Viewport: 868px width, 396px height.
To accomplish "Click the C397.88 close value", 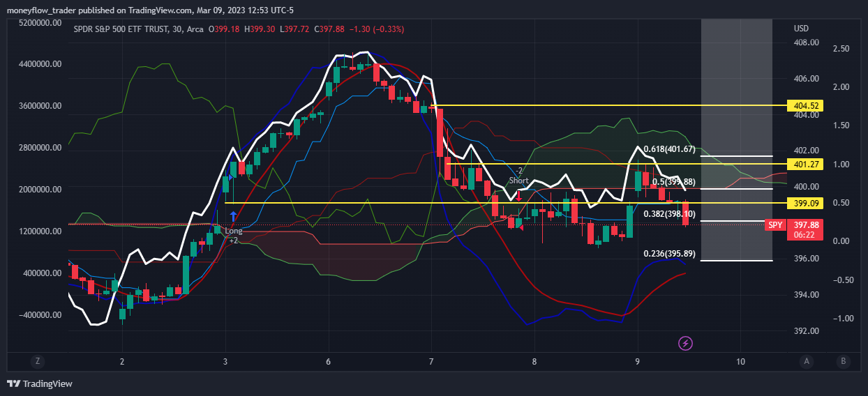I will pos(330,29).
